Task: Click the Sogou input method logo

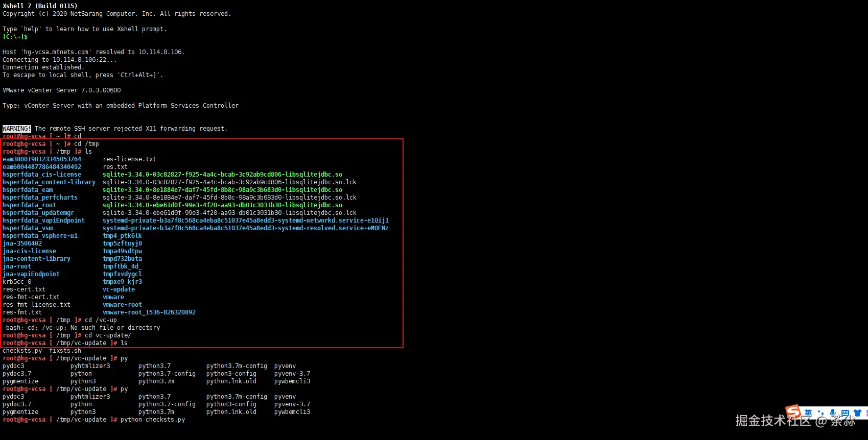Action: tap(793, 411)
